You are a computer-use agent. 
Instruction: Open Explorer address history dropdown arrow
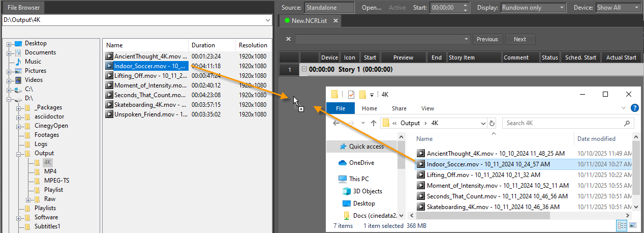click(483, 123)
